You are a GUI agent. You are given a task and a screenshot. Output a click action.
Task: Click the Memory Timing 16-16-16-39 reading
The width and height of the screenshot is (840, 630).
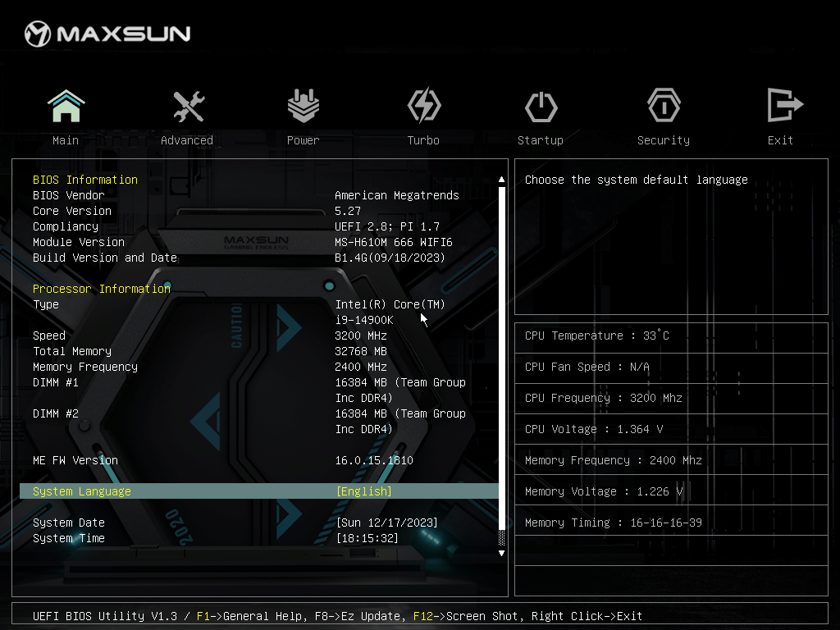click(x=614, y=523)
